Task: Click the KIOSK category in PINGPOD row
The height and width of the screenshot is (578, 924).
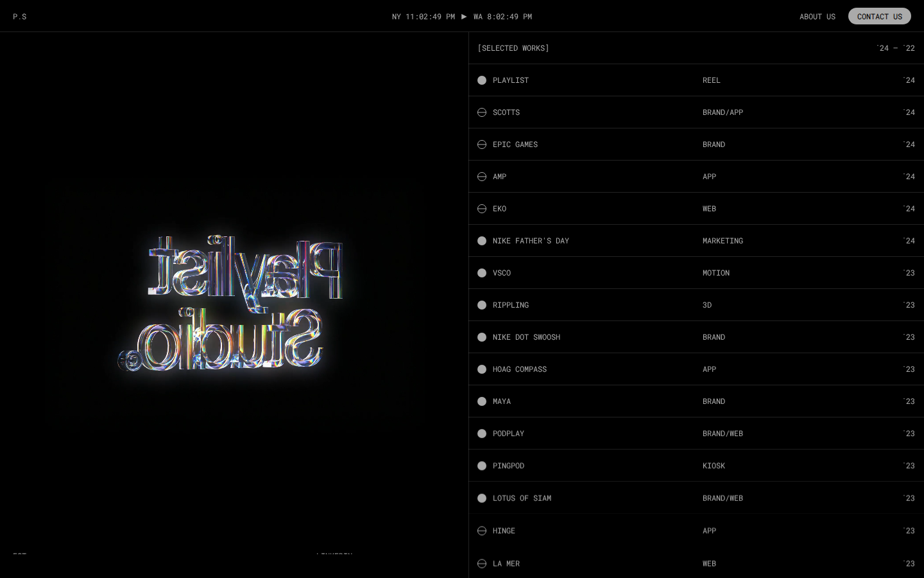Action: pyautogui.click(x=714, y=466)
